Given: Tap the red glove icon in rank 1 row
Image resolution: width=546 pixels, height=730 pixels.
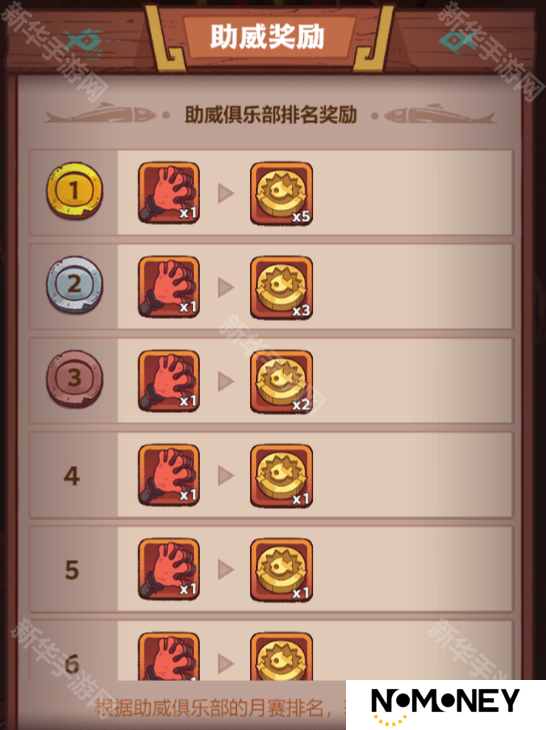Looking at the screenshot, I should [x=169, y=193].
